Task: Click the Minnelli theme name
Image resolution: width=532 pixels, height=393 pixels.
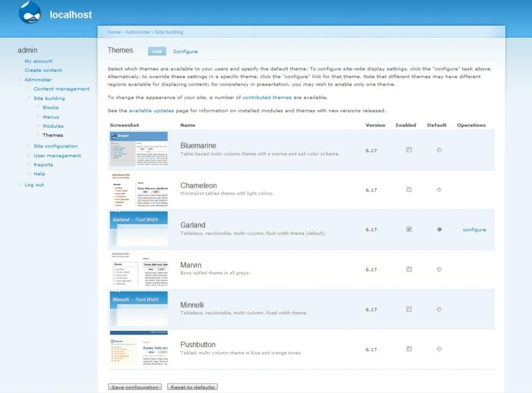Action: 192,305
